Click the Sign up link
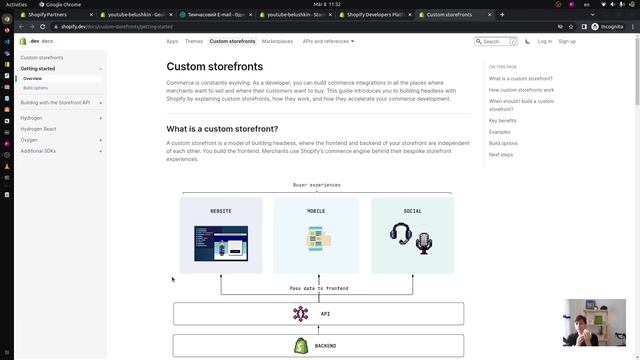640x360 pixels. (567, 41)
